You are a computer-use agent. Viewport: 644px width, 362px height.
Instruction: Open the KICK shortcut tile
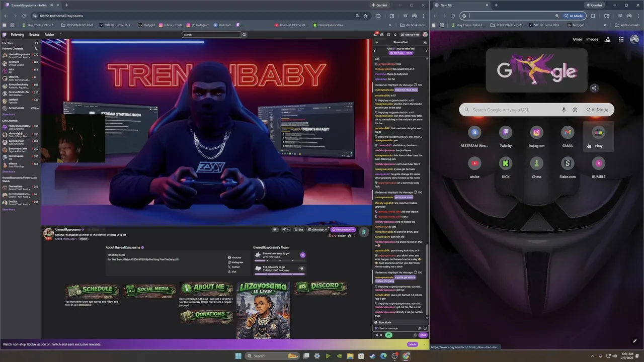click(506, 167)
